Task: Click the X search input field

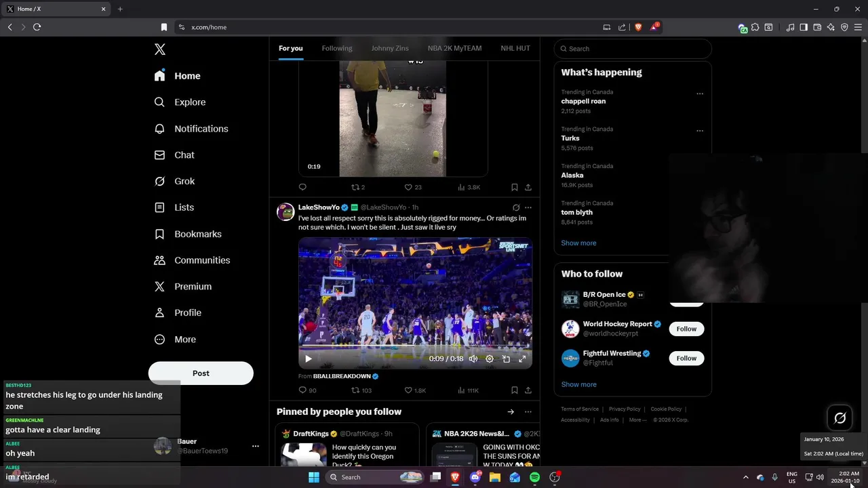Action: (633, 49)
